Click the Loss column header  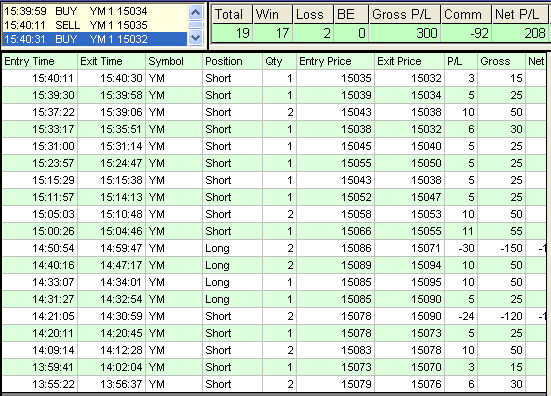(313, 15)
